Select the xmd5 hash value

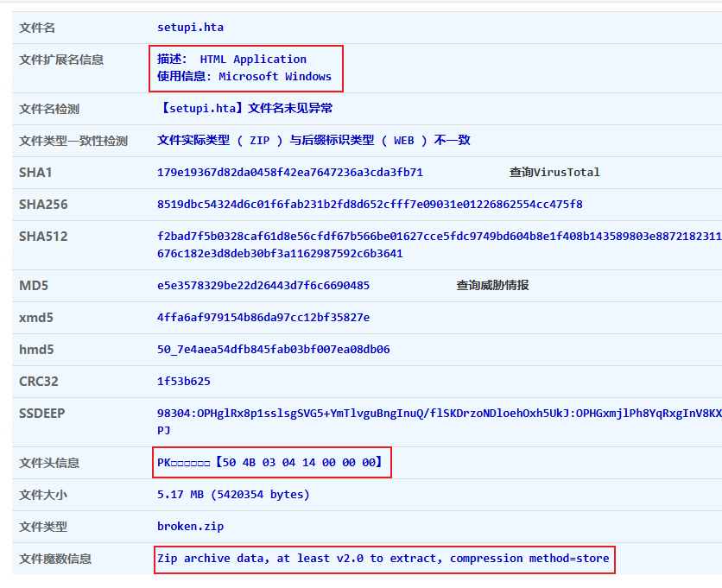pos(263,317)
